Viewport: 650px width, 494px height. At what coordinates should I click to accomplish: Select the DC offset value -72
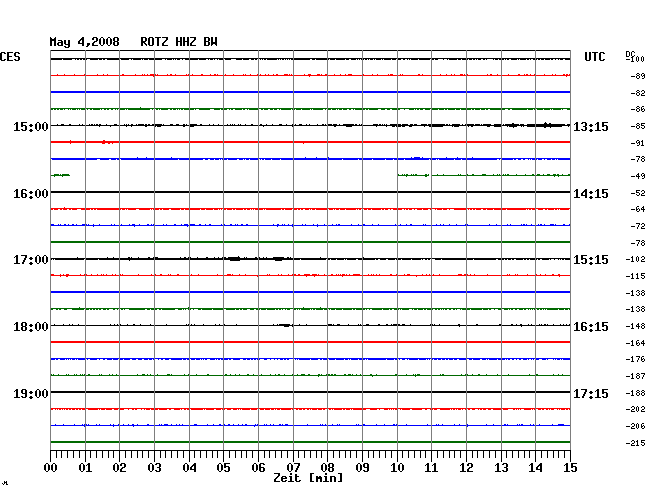(x=638, y=226)
